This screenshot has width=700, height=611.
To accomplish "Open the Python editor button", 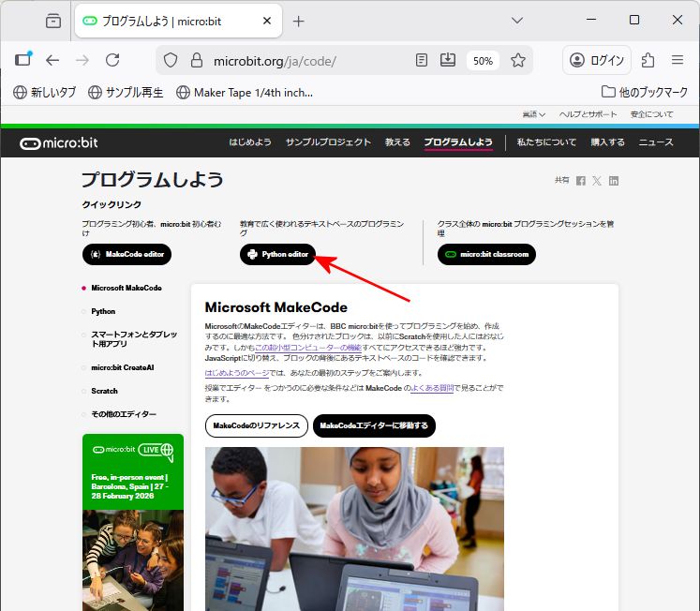I will coord(277,254).
